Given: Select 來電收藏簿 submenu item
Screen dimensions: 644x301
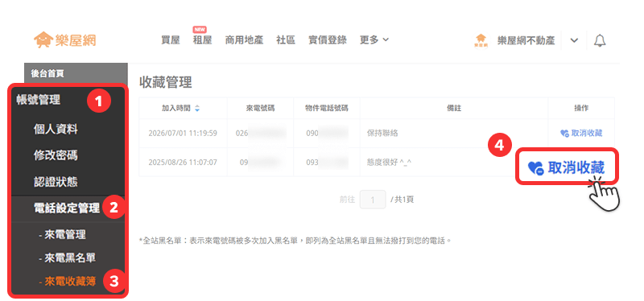Looking at the screenshot, I should click(x=67, y=282).
